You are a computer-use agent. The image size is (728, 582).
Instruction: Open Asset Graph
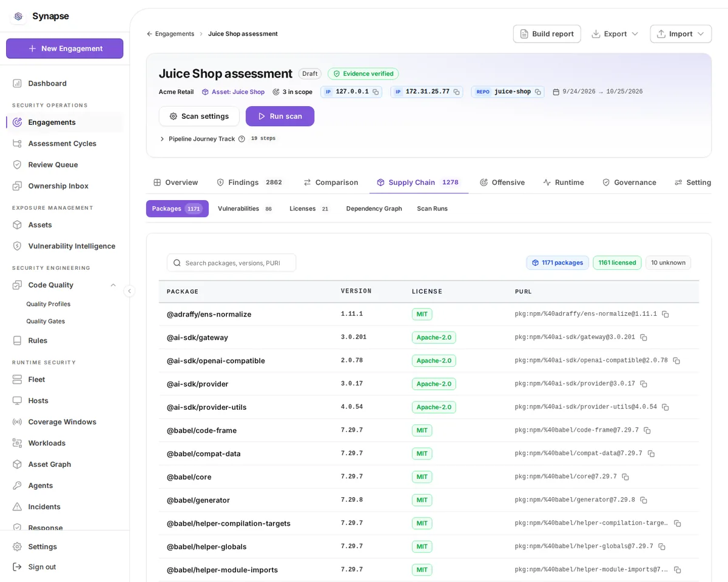click(x=64, y=464)
